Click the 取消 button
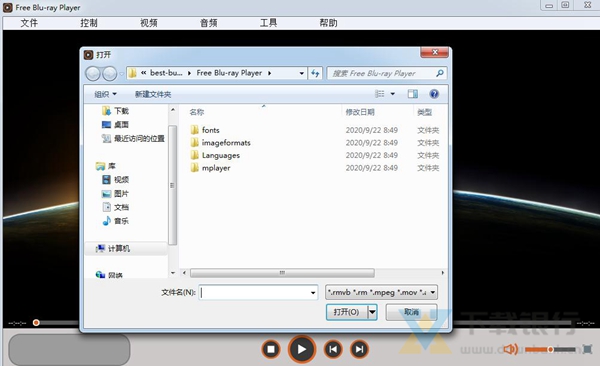This screenshot has height=366, width=600. [411, 312]
